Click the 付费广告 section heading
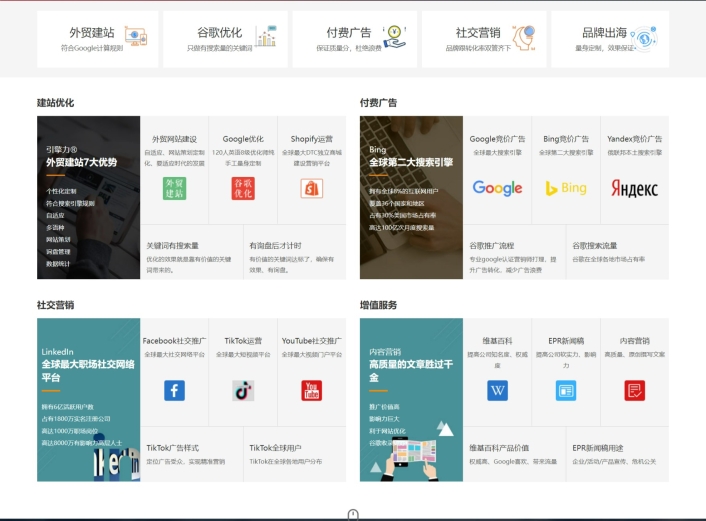Viewport: 706px width, 521px height. 378,103
